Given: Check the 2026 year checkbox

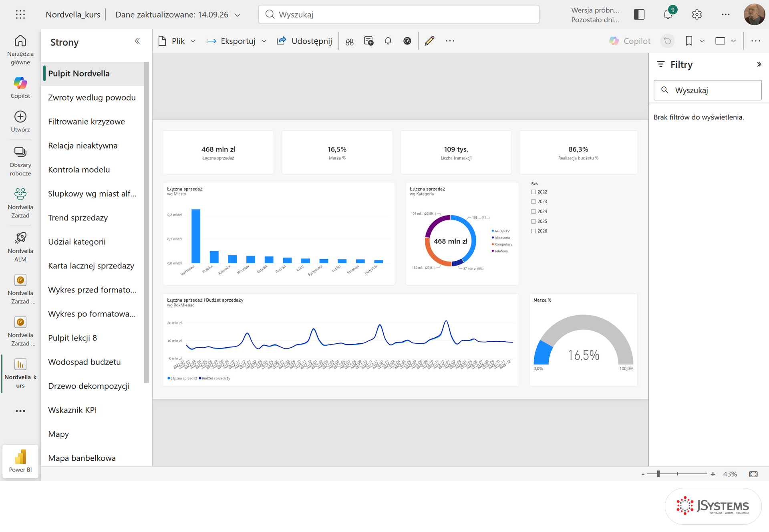Looking at the screenshot, I should pyautogui.click(x=533, y=231).
